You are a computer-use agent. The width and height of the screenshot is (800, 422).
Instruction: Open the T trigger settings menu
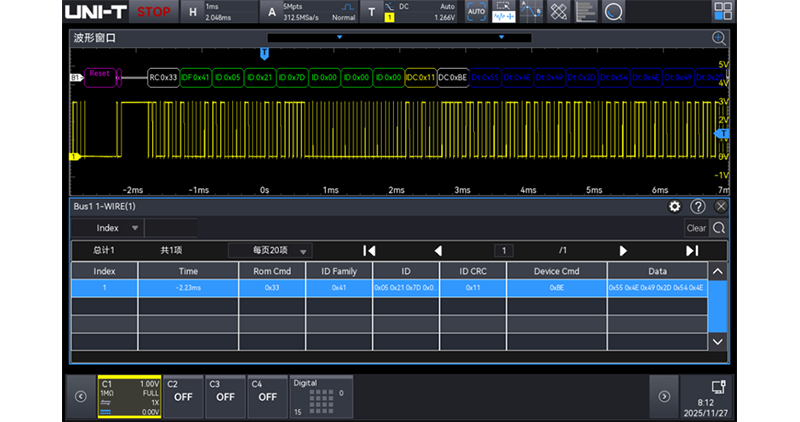click(x=409, y=12)
